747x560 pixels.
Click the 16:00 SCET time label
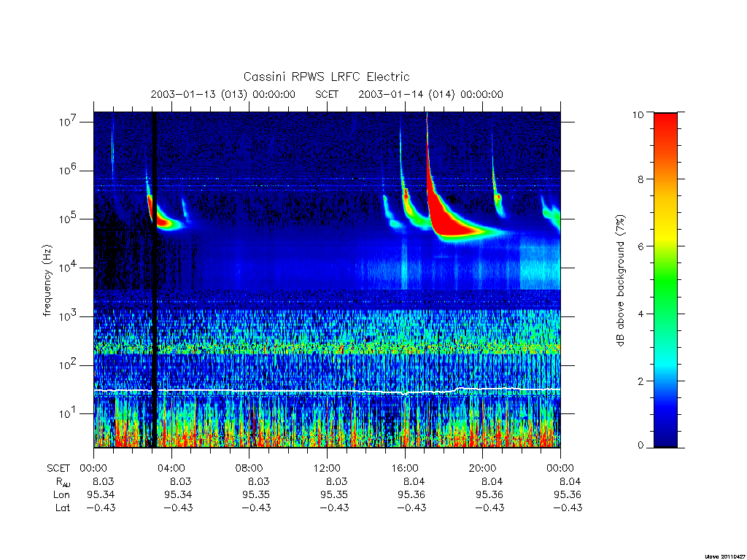(405, 468)
